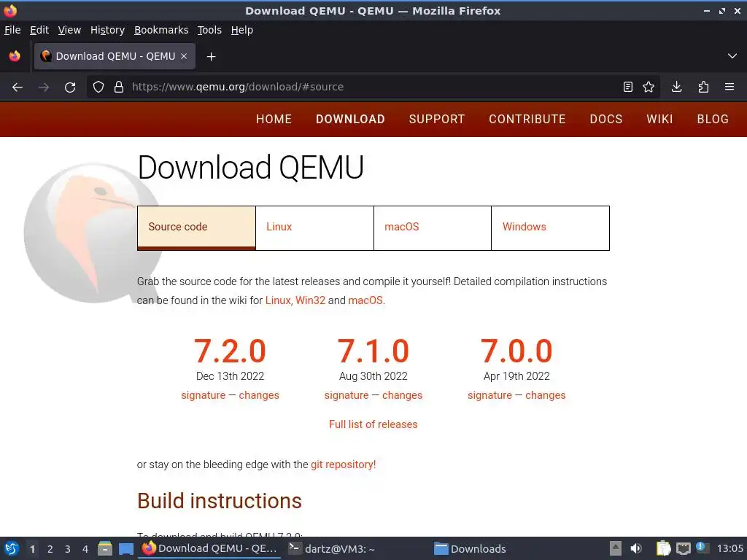The width and height of the screenshot is (747, 560).
Task: Open the taskbar application launcher menu
Action: 12,549
